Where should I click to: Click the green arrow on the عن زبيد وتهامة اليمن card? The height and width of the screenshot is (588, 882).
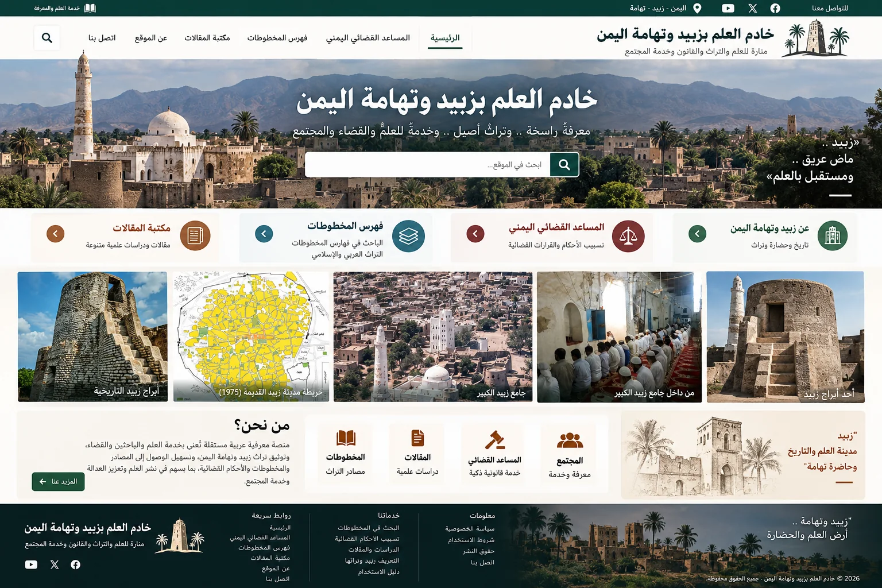697,234
